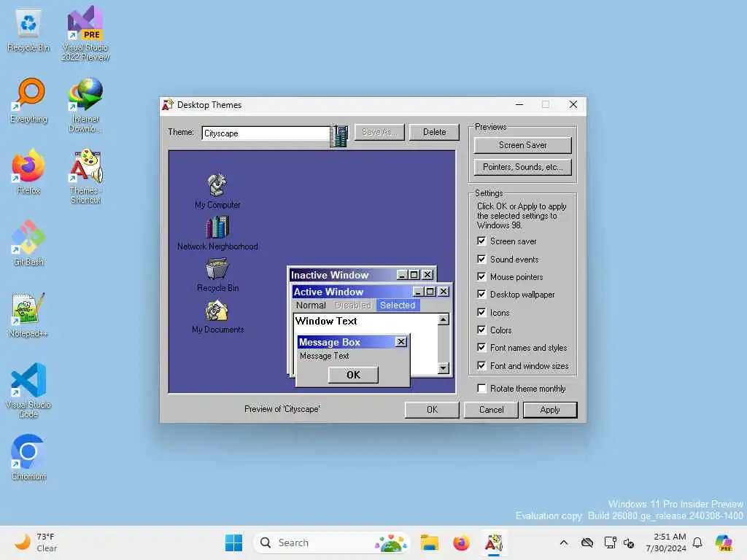747x560 pixels.
Task: Click the Save As button
Action: (x=379, y=132)
